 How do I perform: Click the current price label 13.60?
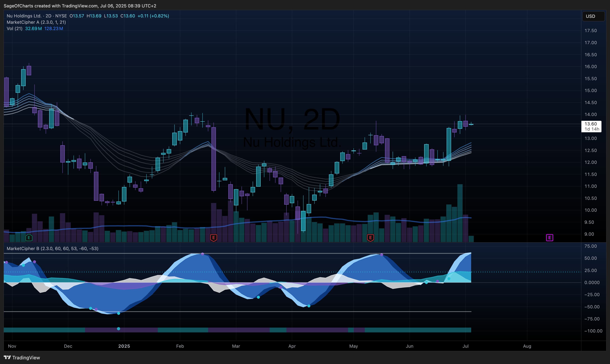[x=591, y=126]
